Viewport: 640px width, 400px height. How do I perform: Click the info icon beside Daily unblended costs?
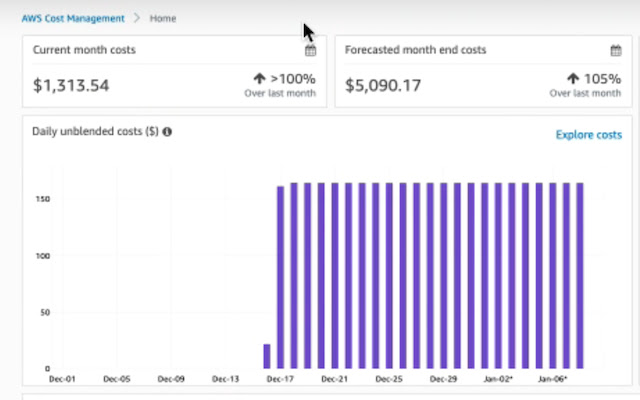point(167,131)
